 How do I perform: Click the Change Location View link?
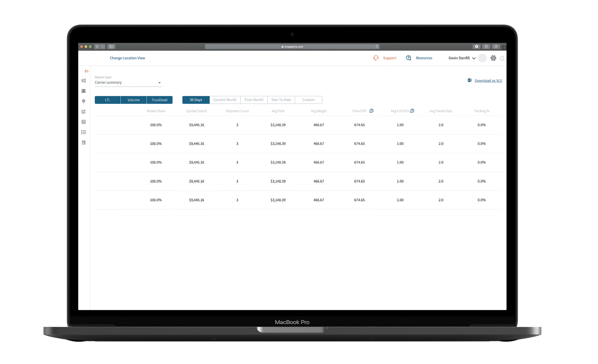pos(127,58)
